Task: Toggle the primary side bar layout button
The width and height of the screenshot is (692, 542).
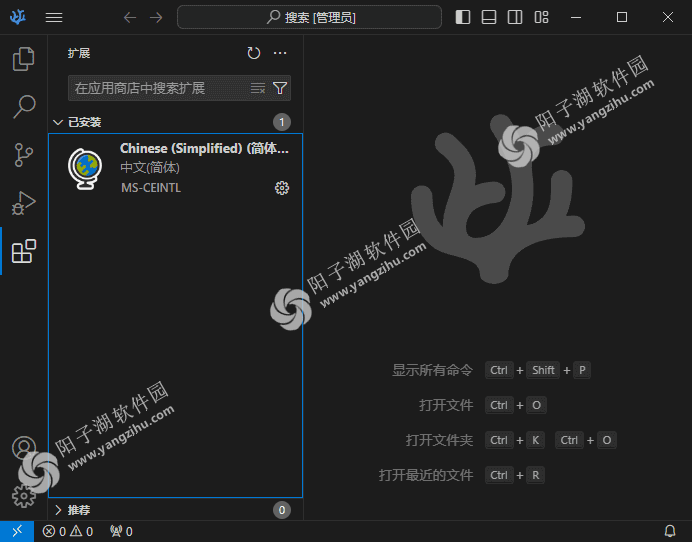Action: [x=463, y=17]
